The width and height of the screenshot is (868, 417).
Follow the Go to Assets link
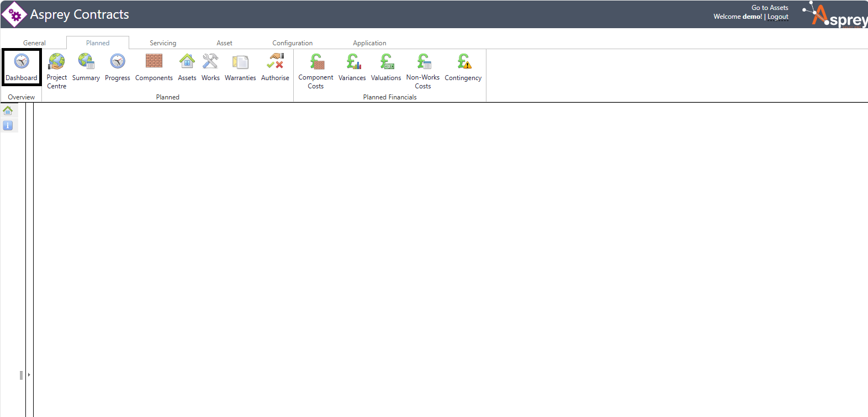770,8
